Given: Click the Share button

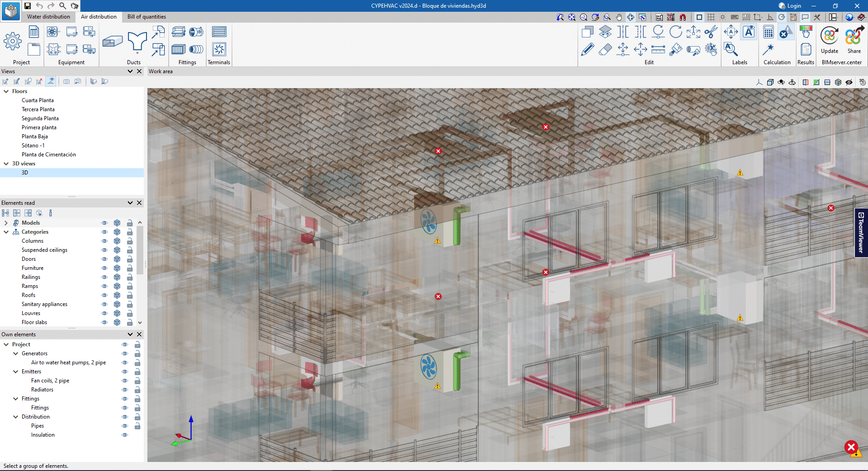Looking at the screenshot, I should 854,40.
